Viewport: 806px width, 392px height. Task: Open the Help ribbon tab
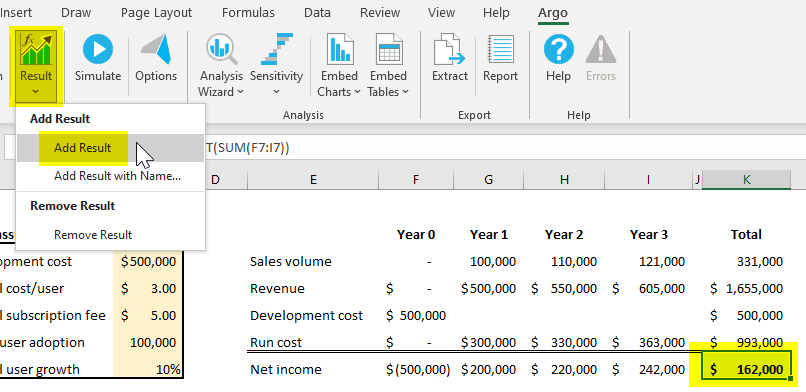496,13
